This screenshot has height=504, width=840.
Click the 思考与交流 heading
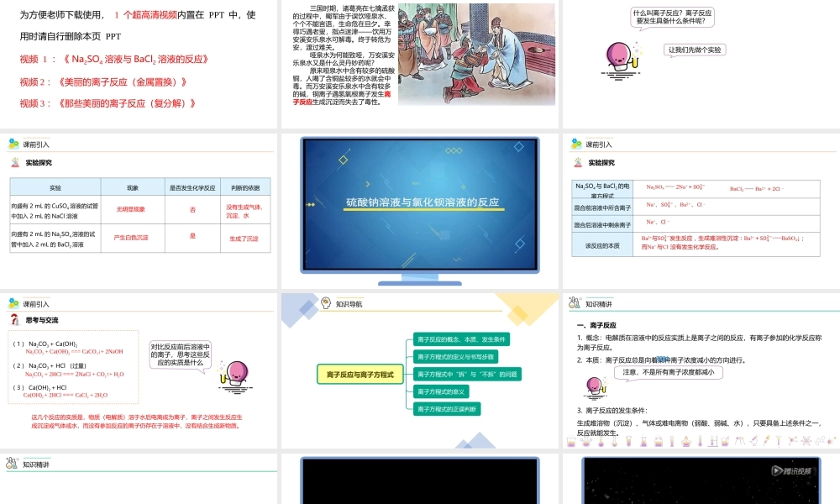(x=42, y=320)
